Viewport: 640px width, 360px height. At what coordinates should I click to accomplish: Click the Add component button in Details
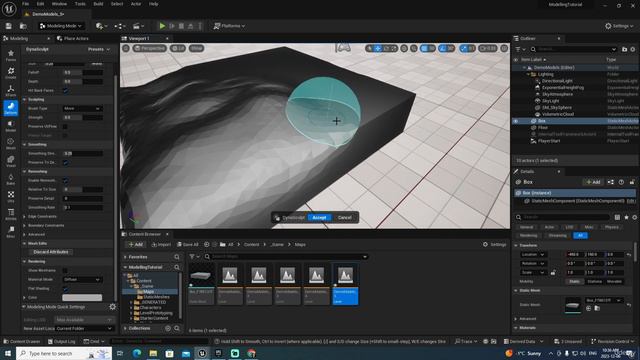pyautogui.click(x=593, y=182)
